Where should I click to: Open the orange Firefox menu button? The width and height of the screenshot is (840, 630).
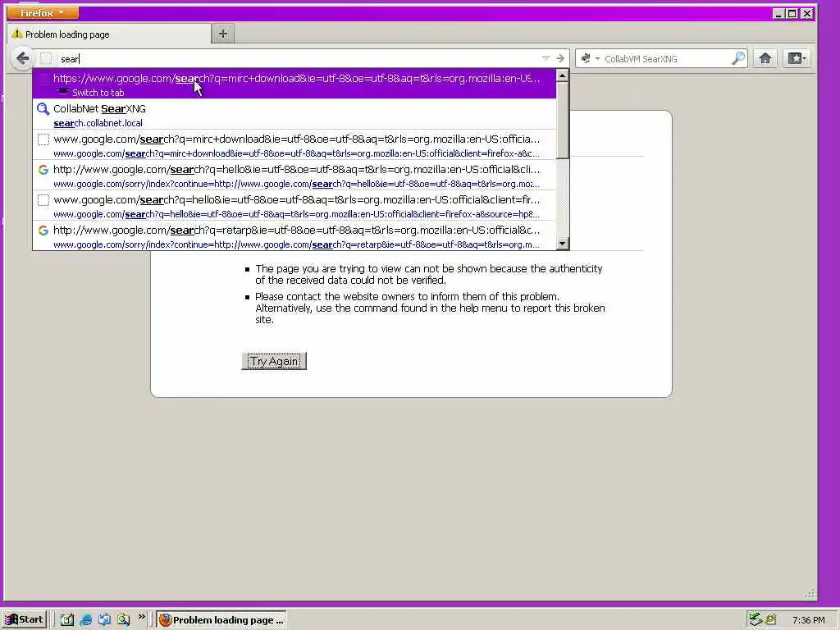pyautogui.click(x=43, y=12)
